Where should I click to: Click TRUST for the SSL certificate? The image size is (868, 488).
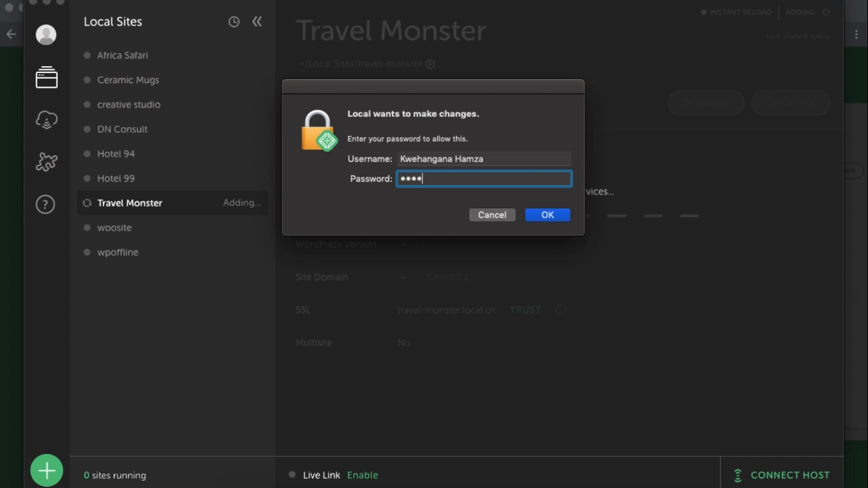click(x=525, y=310)
